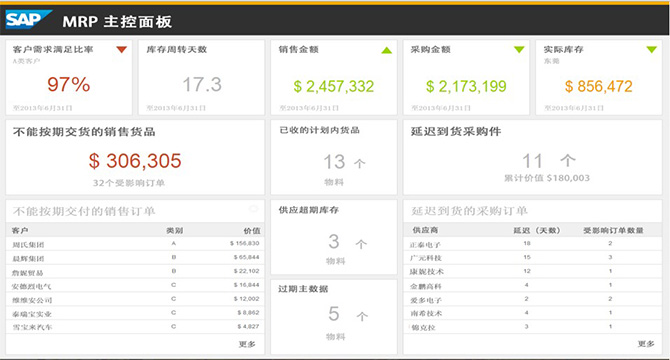The width and height of the screenshot is (670, 360).
Task: Select the 安德烈电气 customer row
Action: click(x=135, y=286)
